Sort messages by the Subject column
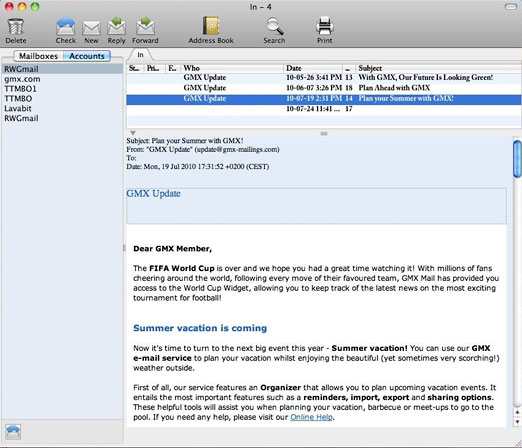Viewport: 522px width, 448px height. pos(439,68)
